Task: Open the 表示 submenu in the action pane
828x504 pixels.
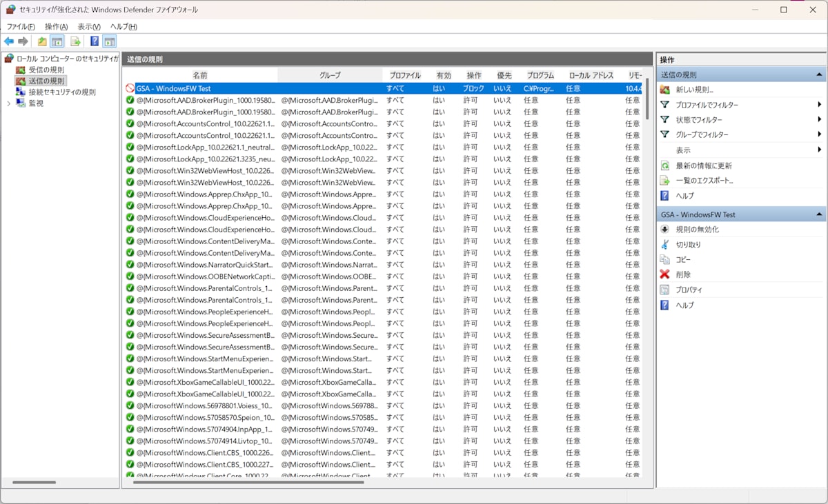Action: point(742,150)
